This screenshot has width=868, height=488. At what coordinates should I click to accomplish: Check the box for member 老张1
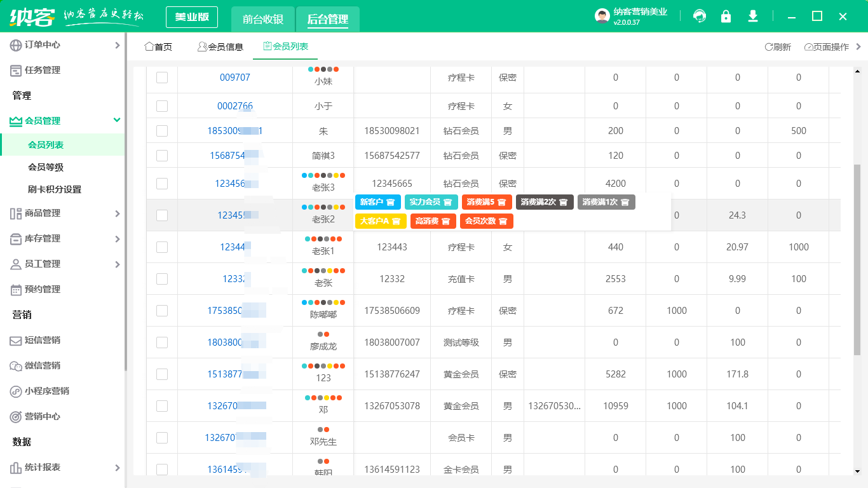tap(162, 247)
